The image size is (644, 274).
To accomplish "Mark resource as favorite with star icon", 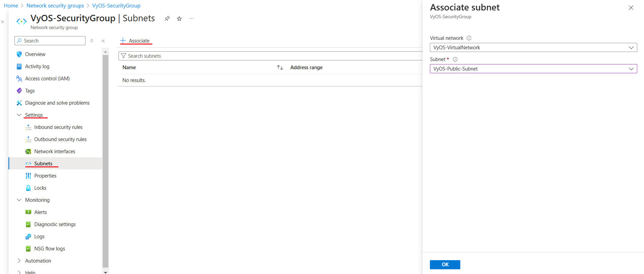I will 179,19.
